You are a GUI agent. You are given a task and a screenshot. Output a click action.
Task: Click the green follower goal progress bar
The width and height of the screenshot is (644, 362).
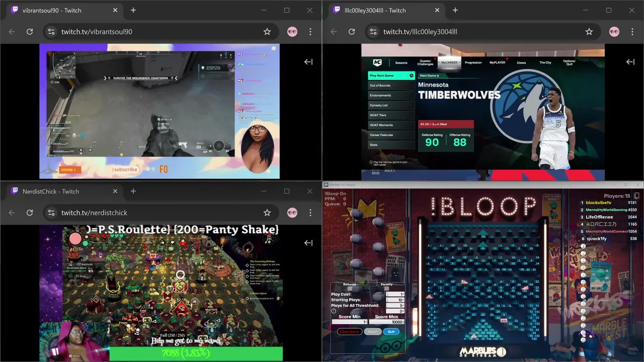tap(196, 354)
